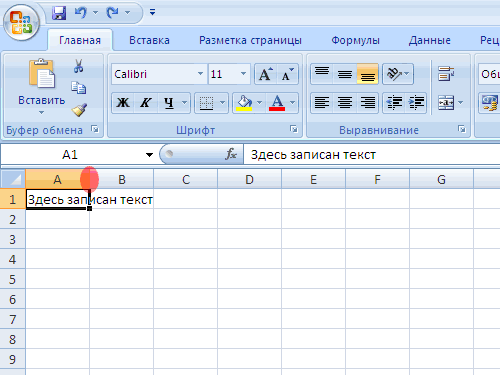Select column G header

[x=441, y=180]
